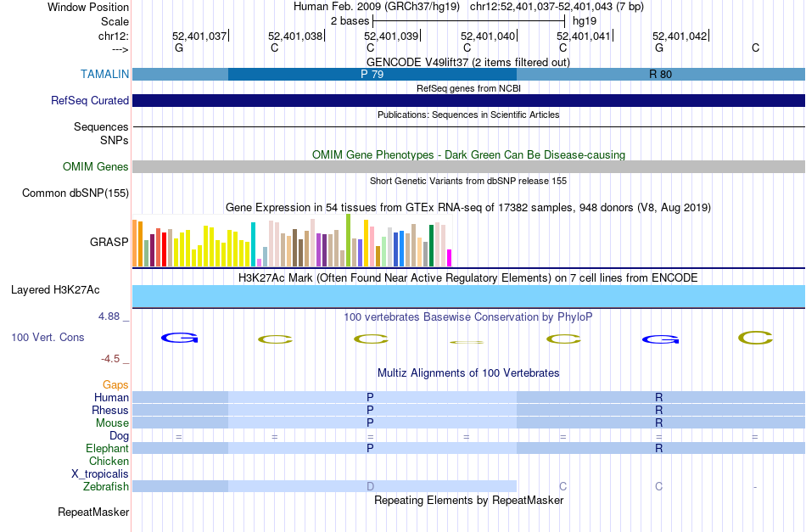This screenshot has height=532, width=806.
Task: Click the Sequences track label
Action: coord(101,126)
